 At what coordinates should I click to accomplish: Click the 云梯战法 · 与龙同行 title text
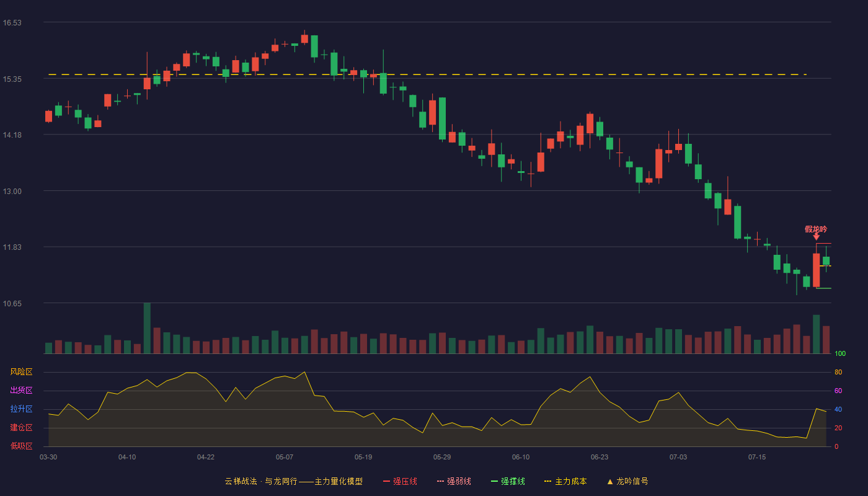coord(261,481)
